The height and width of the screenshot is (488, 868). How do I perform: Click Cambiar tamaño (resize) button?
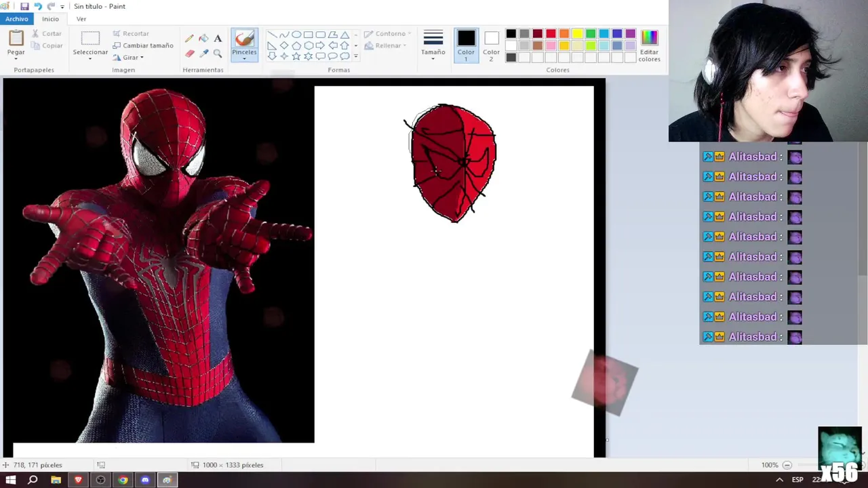pyautogui.click(x=143, y=45)
